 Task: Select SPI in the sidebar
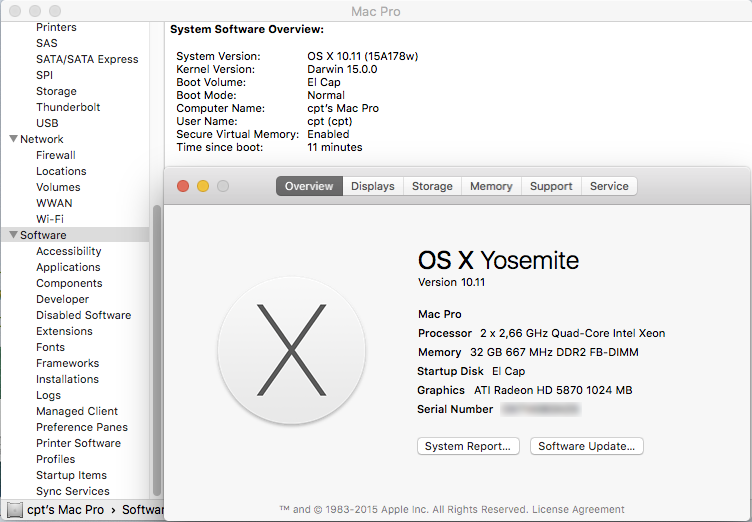[44, 75]
